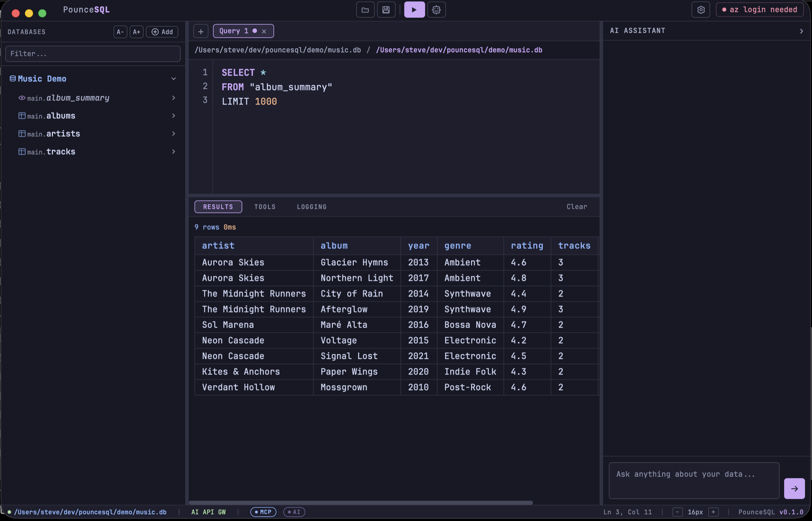Open settings gear icon
The image size is (812, 521).
click(x=701, y=10)
